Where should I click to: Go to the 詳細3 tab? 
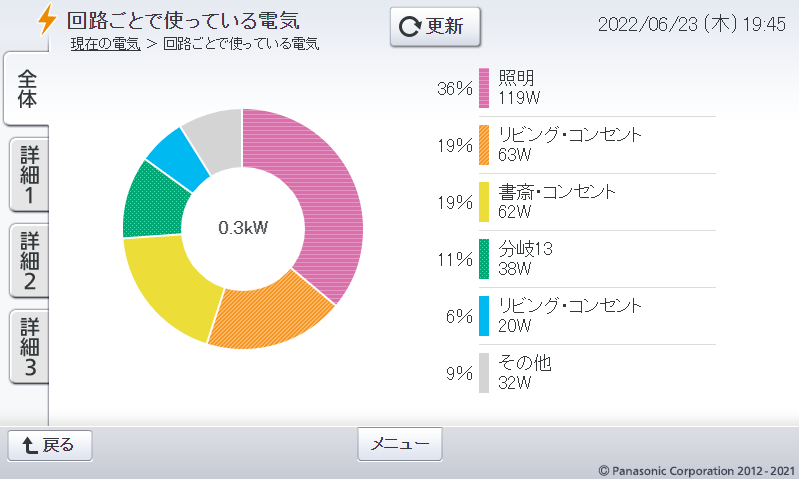(x=29, y=347)
